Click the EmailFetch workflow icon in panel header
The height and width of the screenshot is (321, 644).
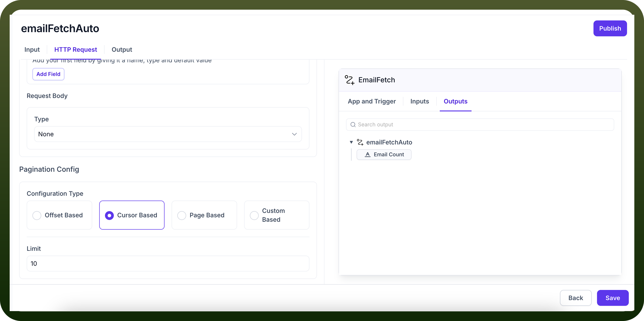(x=350, y=80)
